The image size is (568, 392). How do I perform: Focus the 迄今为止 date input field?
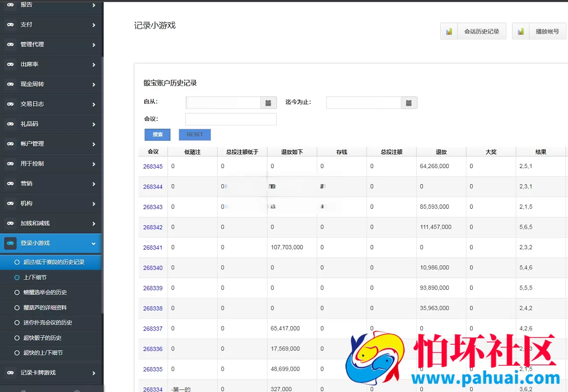point(364,103)
